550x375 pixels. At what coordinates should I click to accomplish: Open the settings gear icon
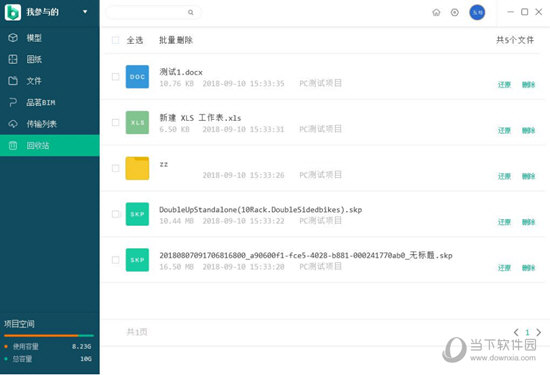coord(455,12)
